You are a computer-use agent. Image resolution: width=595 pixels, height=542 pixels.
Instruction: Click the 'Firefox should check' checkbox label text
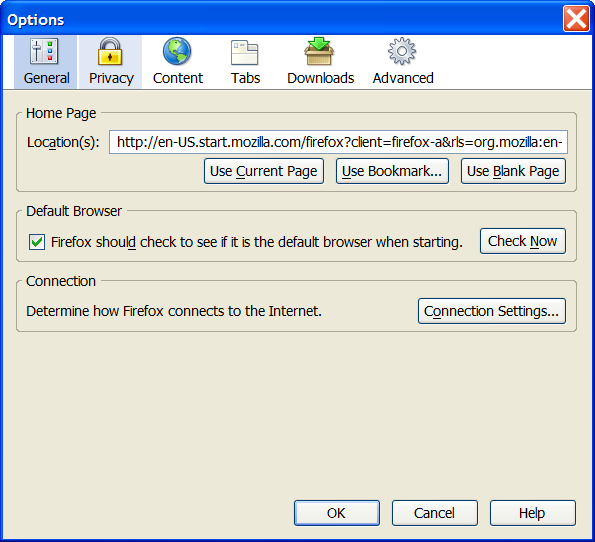click(257, 242)
